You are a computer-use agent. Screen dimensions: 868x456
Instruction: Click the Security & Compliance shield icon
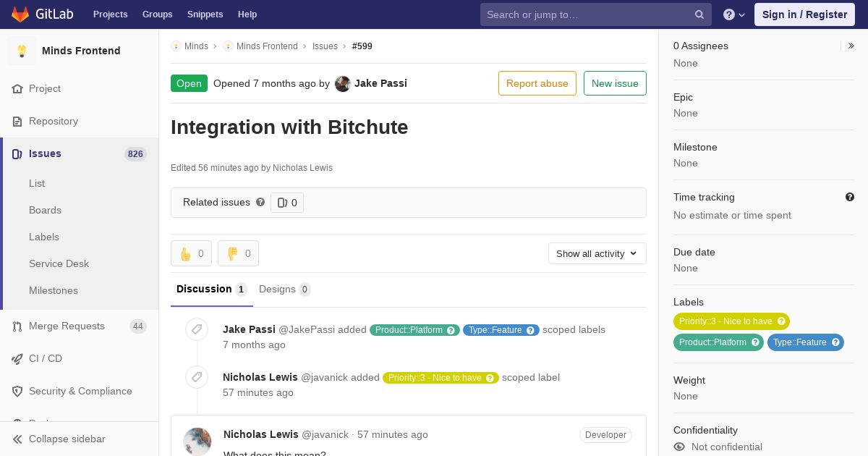coord(17,391)
